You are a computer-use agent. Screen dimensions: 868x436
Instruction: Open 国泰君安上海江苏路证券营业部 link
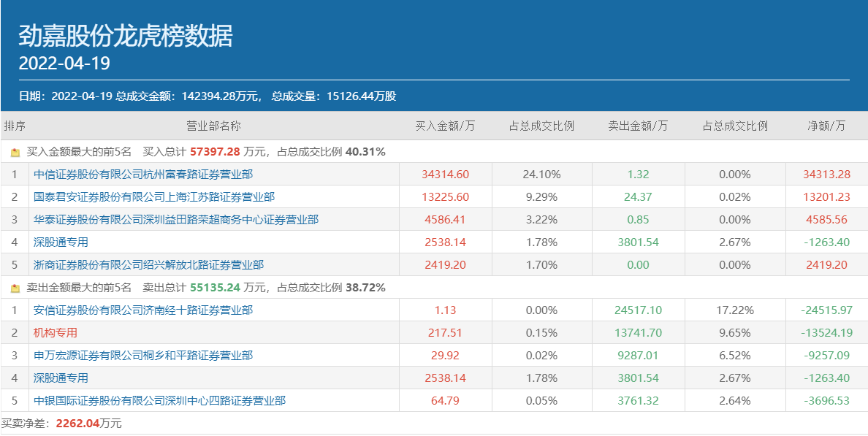tap(154, 197)
